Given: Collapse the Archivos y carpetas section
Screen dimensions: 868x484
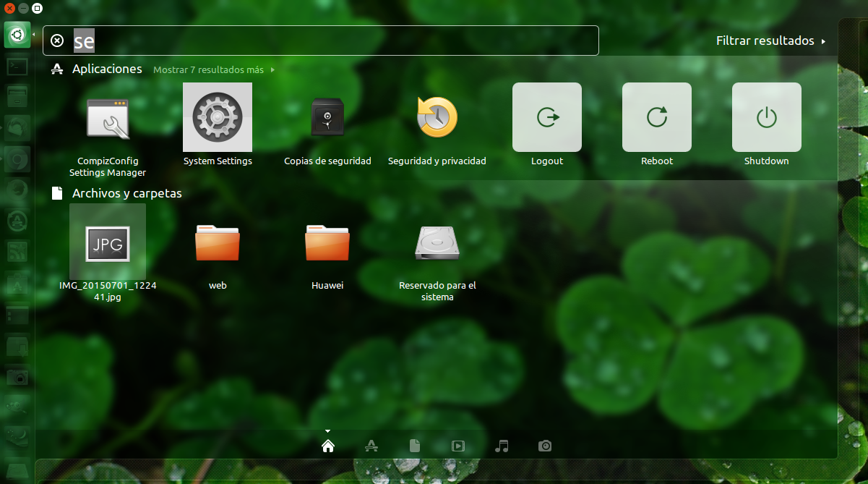Looking at the screenshot, I should click(x=126, y=194).
